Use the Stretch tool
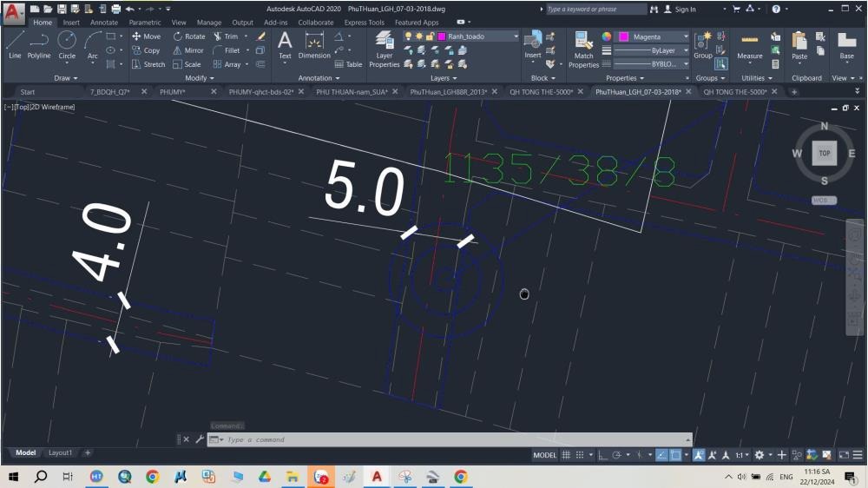The width and height of the screenshot is (868, 488). 148,64
